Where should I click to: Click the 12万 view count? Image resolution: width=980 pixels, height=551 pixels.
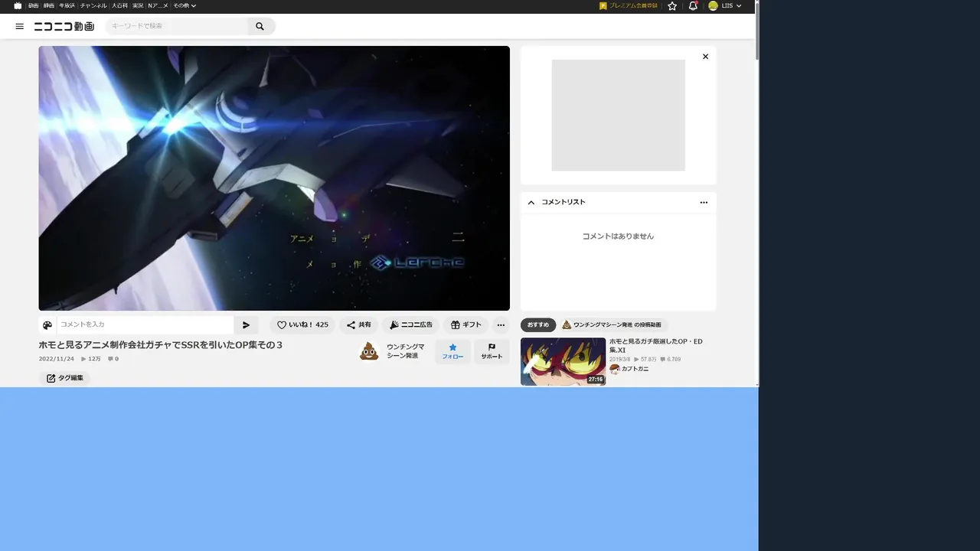point(91,359)
